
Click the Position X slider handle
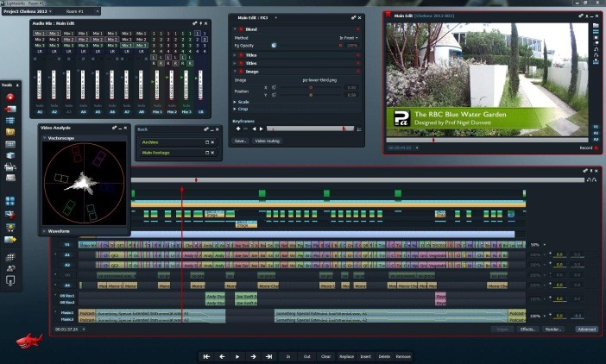pos(311,88)
